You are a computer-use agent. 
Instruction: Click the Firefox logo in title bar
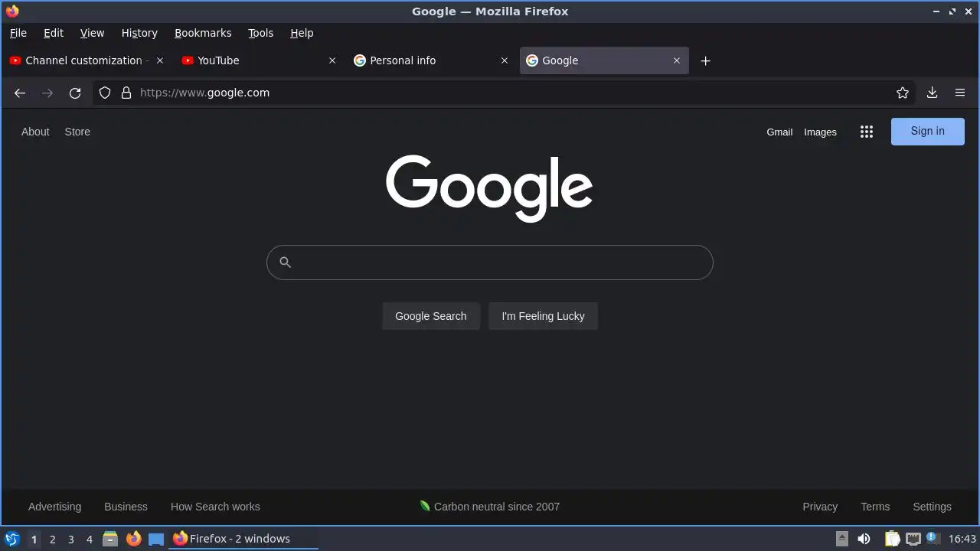pos(12,11)
